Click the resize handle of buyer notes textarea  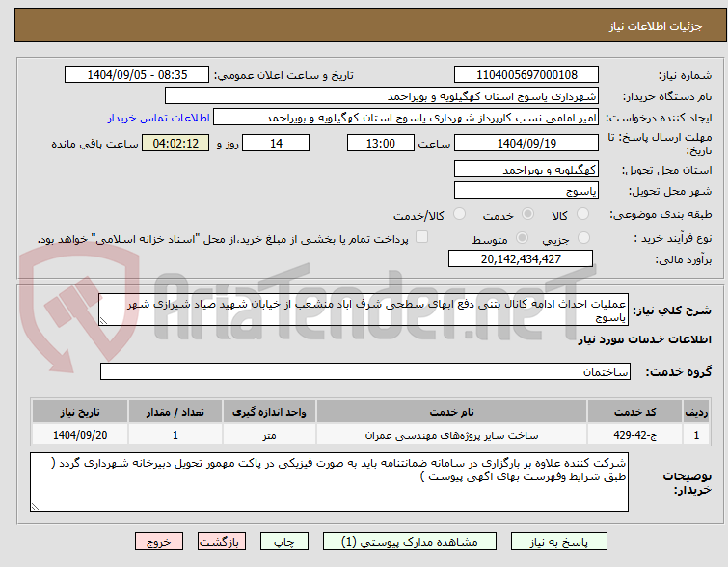point(36,507)
